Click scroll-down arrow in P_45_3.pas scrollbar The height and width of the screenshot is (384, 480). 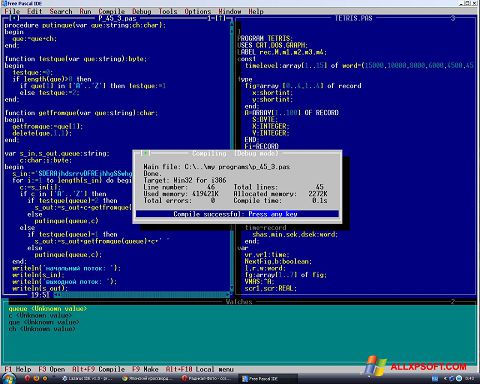232,288
